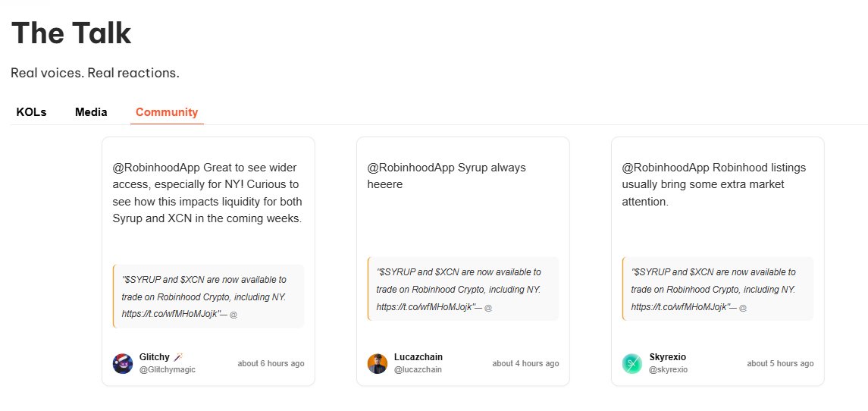Click the @Glitchymagic handle
868x411 pixels.
(x=167, y=369)
